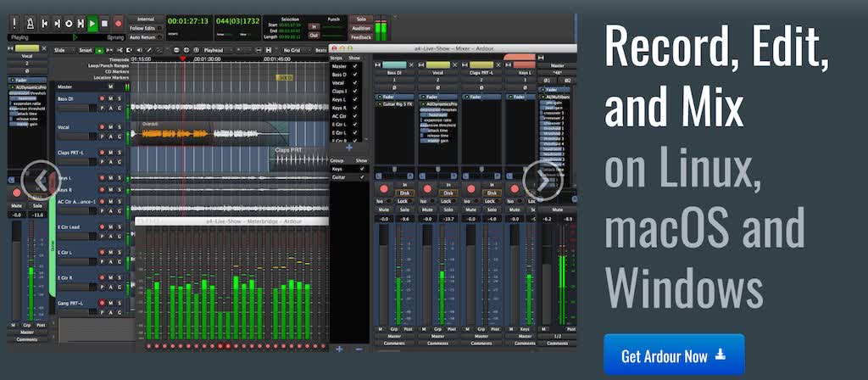Click the Solo alert button top right

[361, 19]
